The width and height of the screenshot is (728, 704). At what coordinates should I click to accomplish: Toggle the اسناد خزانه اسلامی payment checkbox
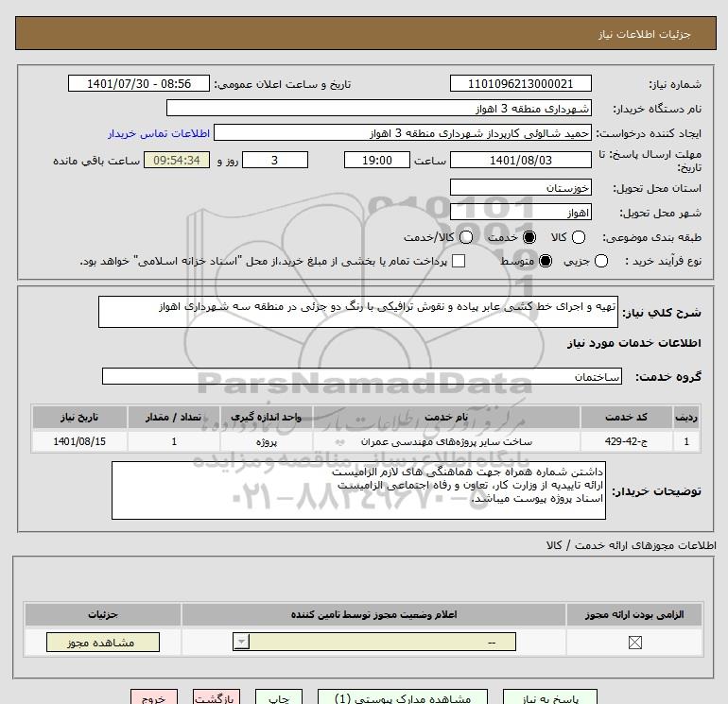pos(459,261)
